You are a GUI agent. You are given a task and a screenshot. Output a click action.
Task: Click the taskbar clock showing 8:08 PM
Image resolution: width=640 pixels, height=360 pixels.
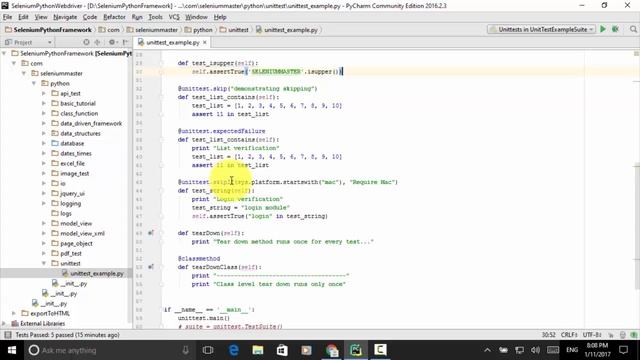(x=597, y=350)
